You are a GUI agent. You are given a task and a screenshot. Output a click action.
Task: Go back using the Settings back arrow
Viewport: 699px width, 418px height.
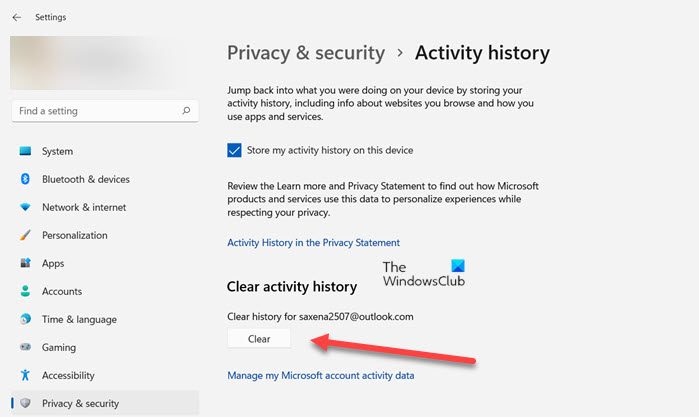[16, 17]
